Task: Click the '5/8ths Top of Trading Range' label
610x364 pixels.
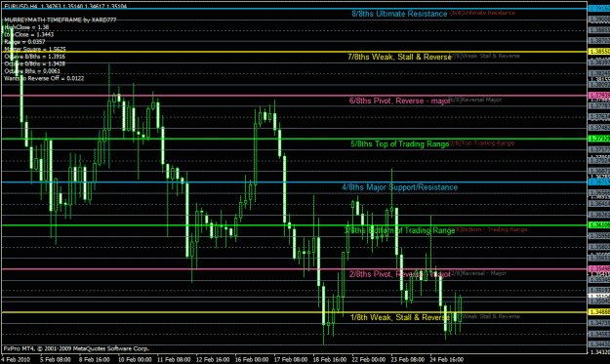Action: 399,144
